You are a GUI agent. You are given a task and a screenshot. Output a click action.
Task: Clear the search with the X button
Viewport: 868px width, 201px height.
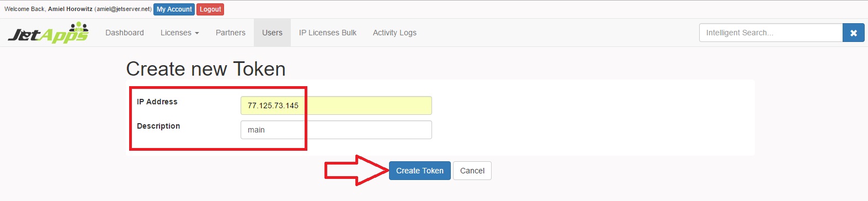(853, 33)
